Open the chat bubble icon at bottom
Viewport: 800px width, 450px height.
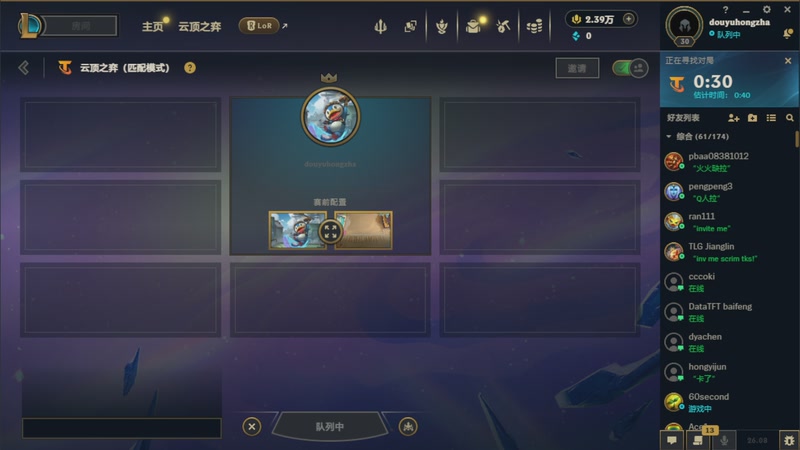coord(672,440)
